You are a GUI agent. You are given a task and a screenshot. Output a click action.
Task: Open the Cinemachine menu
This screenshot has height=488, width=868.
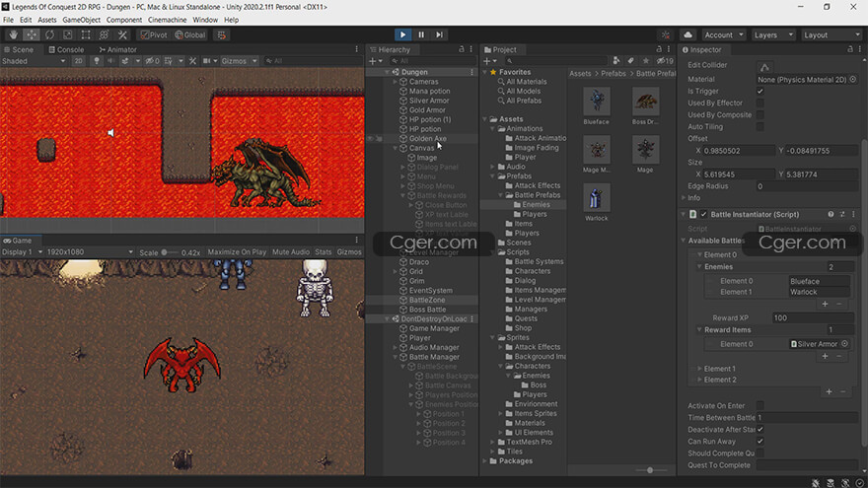pos(167,20)
